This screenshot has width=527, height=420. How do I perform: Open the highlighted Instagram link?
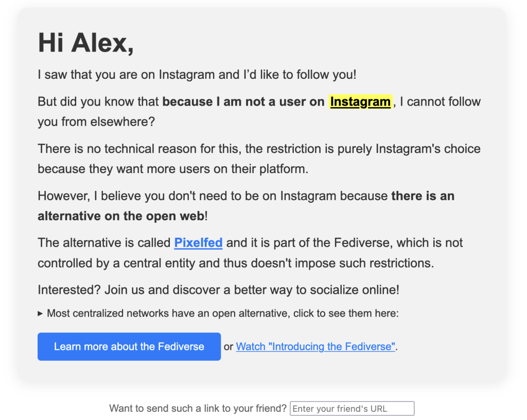pos(360,102)
